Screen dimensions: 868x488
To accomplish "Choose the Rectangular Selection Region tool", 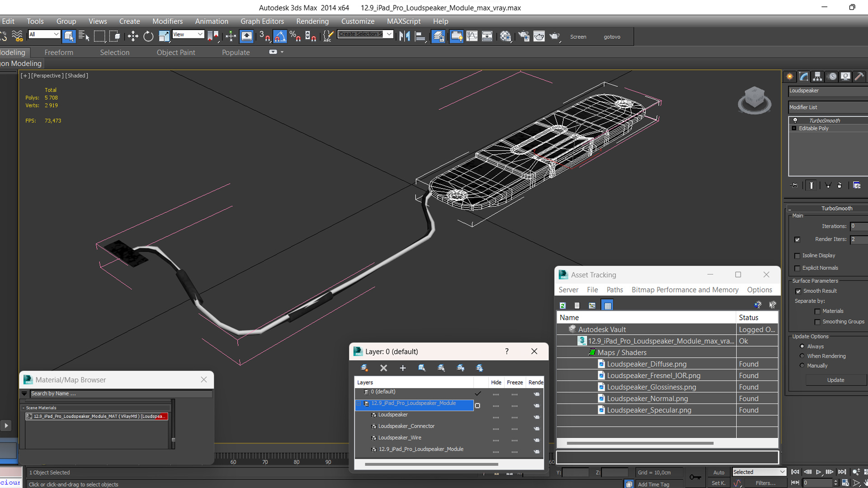I will pos(99,36).
